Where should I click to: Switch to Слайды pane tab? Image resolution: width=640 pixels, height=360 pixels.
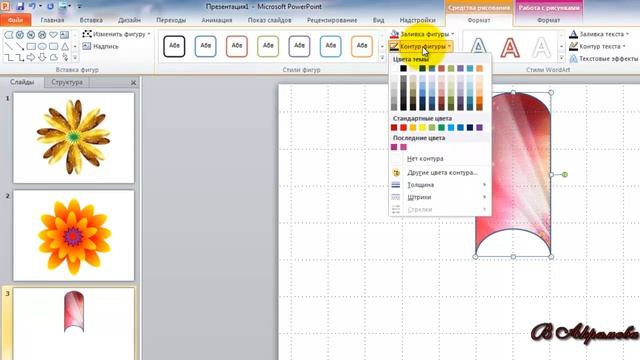point(22,82)
